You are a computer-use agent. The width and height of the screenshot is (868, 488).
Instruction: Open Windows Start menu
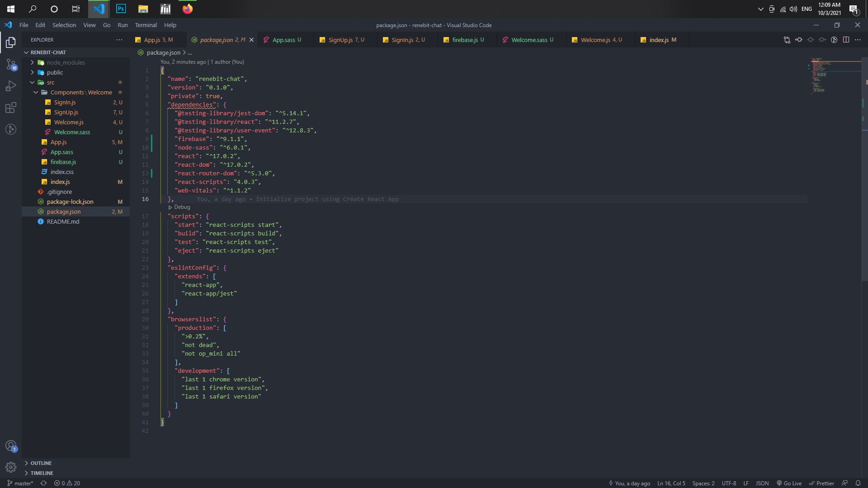click(11, 9)
